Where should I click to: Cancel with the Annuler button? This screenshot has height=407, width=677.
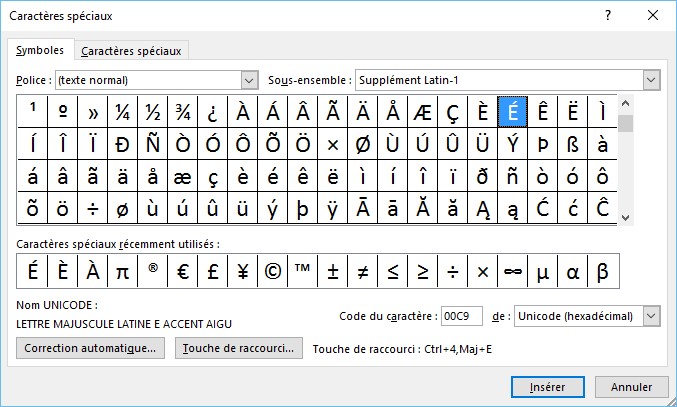(631, 387)
